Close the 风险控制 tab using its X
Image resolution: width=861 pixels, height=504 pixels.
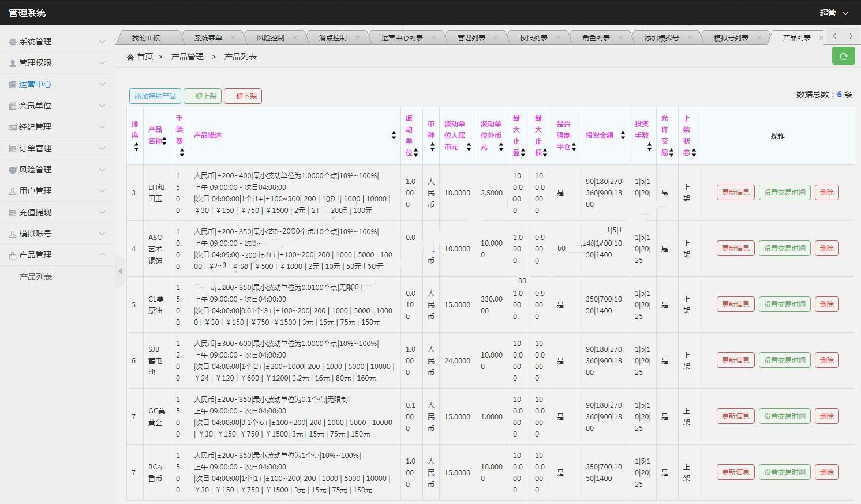tap(295, 38)
